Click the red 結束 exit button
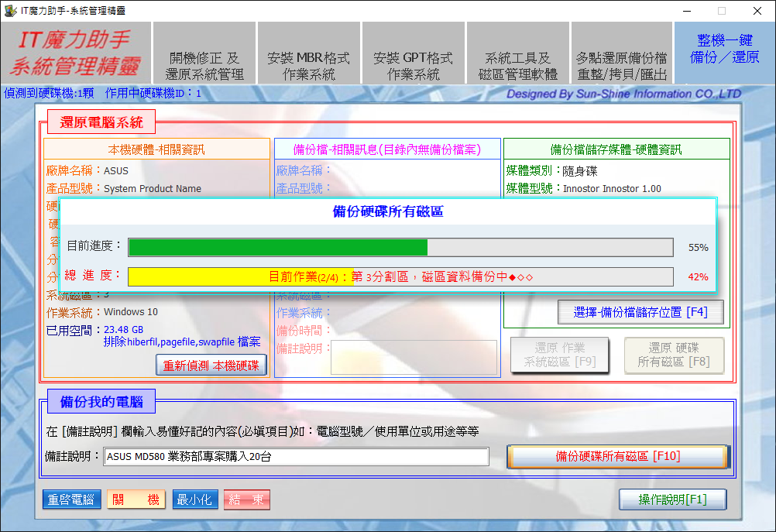This screenshot has width=776, height=532. point(247,499)
